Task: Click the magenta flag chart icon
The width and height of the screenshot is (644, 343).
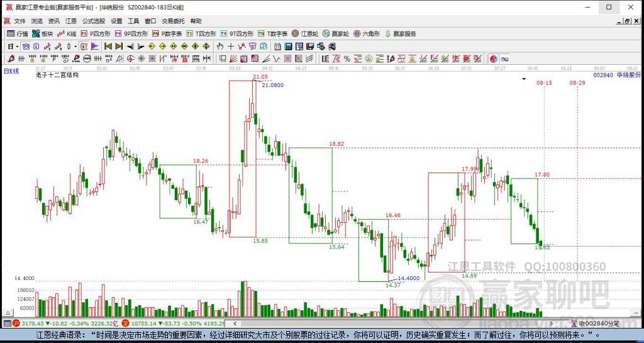Action: 94,47
